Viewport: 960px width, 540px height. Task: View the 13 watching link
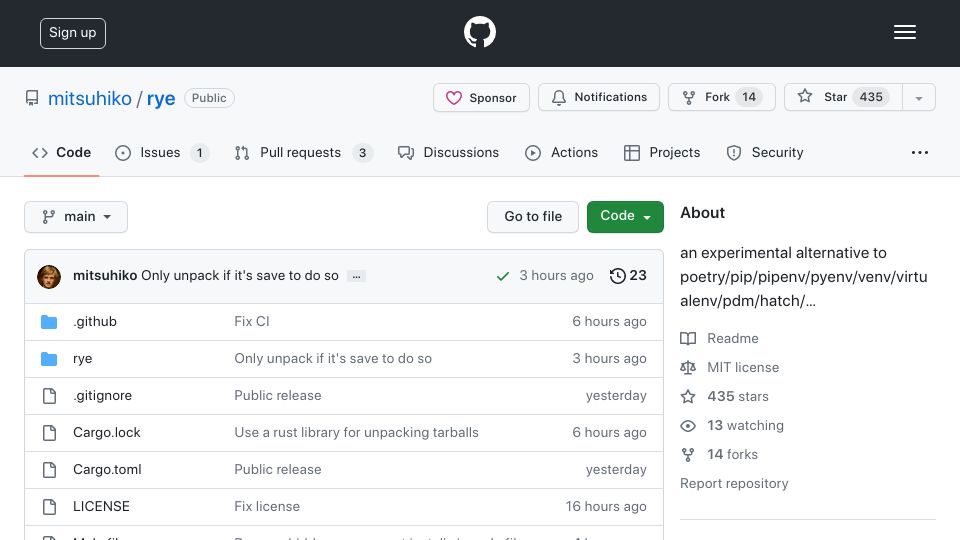tap(745, 426)
